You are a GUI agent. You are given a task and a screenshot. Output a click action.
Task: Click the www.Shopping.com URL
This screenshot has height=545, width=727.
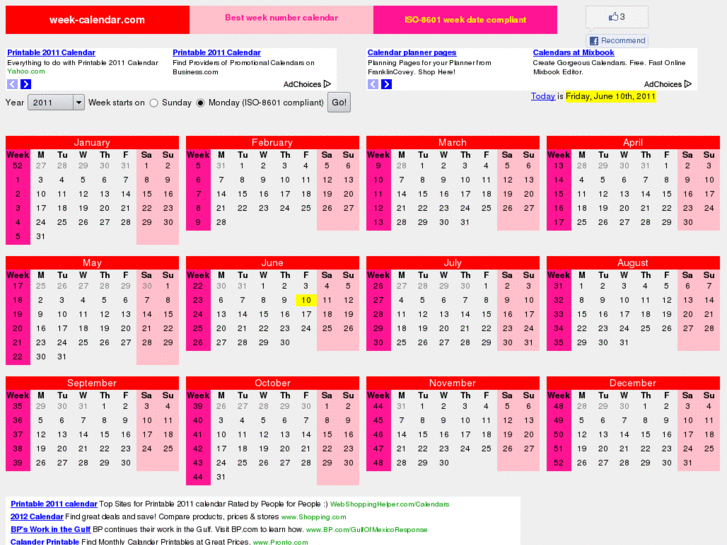tap(313, 517)
